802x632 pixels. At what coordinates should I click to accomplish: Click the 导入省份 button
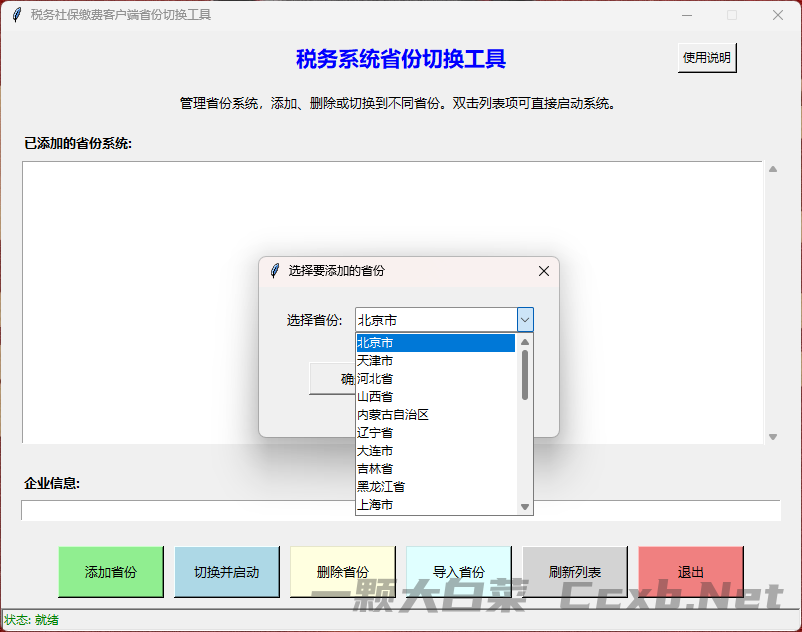tap(458, 572)
